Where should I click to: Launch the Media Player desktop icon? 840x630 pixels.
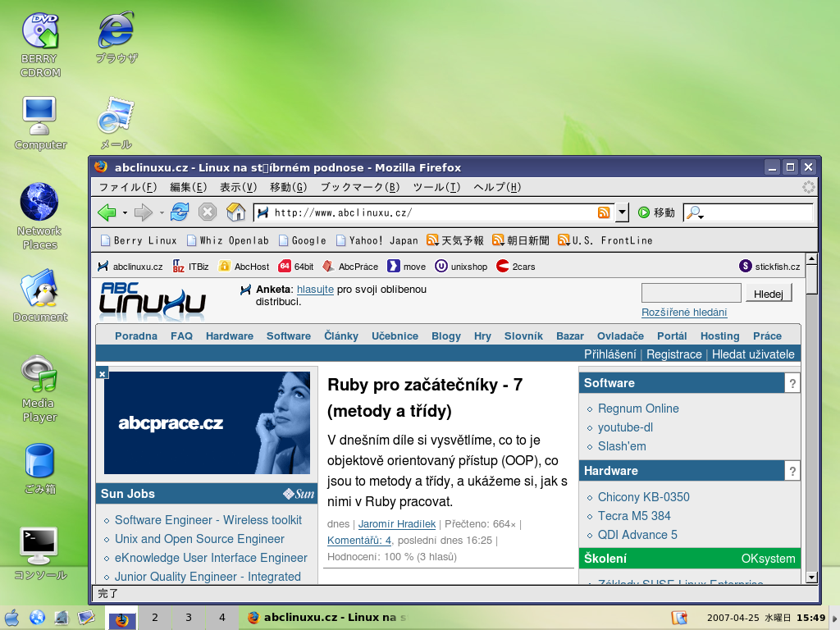point(39,389)
